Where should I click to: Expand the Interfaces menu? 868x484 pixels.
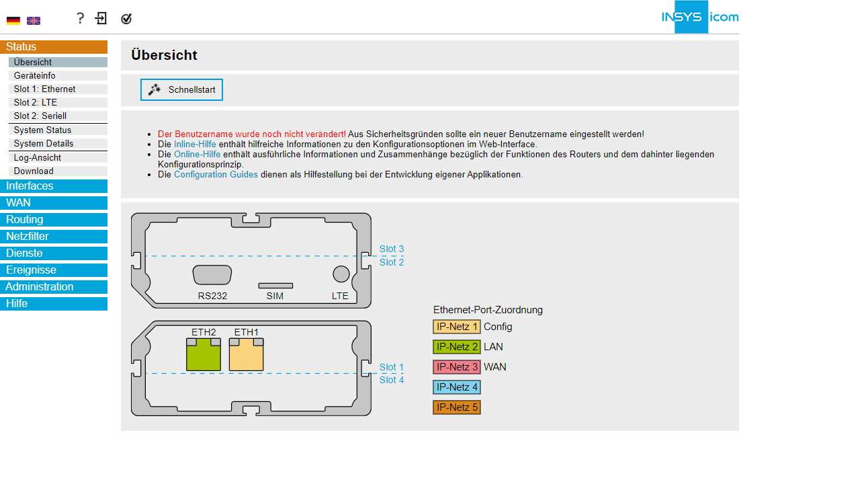pos(54,186)
